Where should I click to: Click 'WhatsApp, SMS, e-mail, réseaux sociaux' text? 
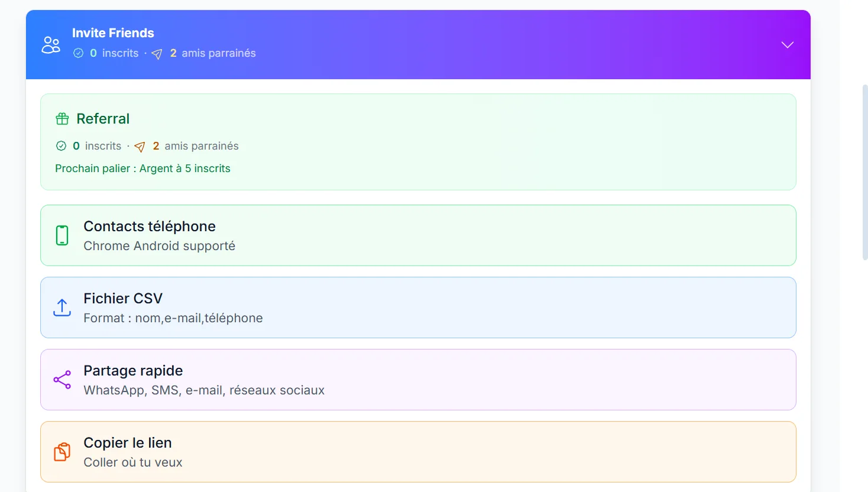(204, 390)
